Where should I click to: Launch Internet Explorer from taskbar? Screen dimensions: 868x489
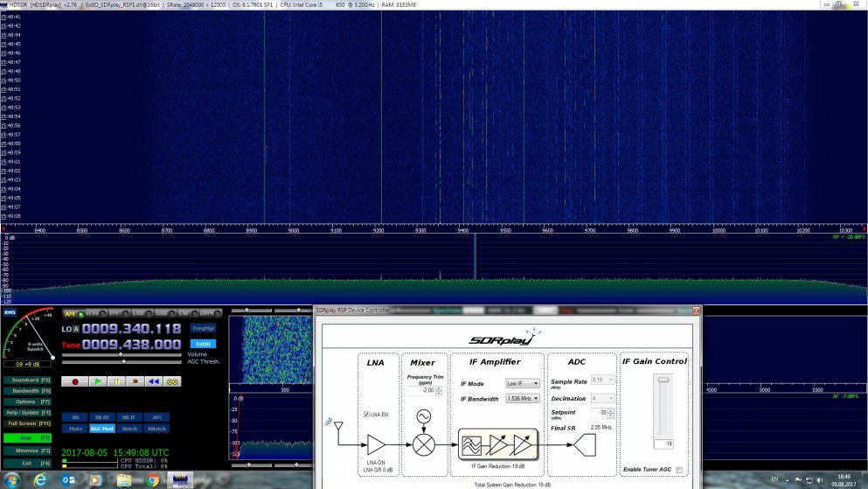click(40, 480)
